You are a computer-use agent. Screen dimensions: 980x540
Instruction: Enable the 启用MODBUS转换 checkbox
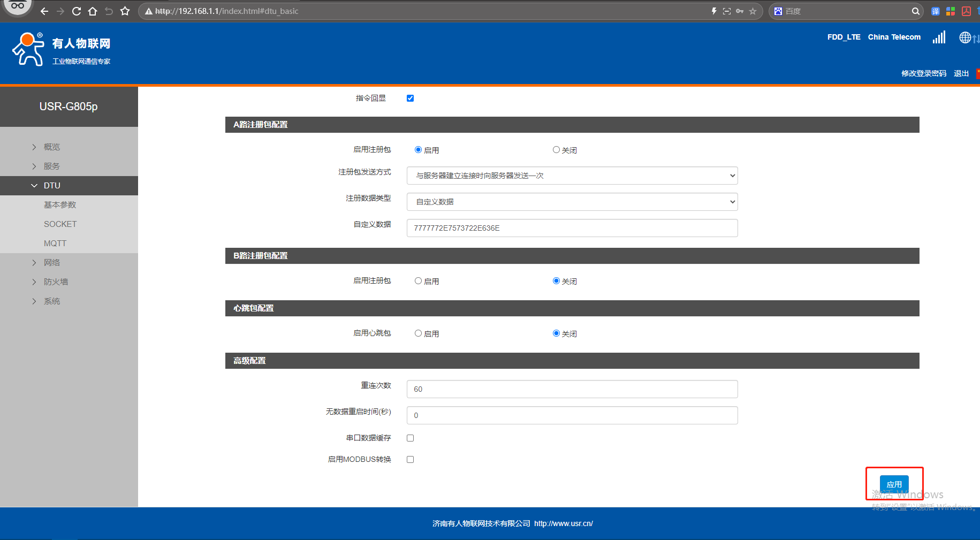[410, 459]
